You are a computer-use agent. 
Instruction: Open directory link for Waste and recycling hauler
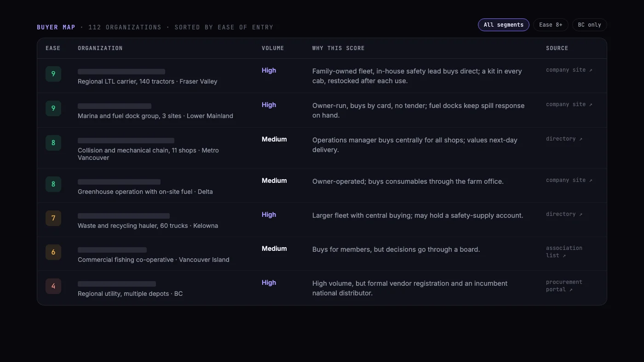pyautogui.click(x=564, y=214)
